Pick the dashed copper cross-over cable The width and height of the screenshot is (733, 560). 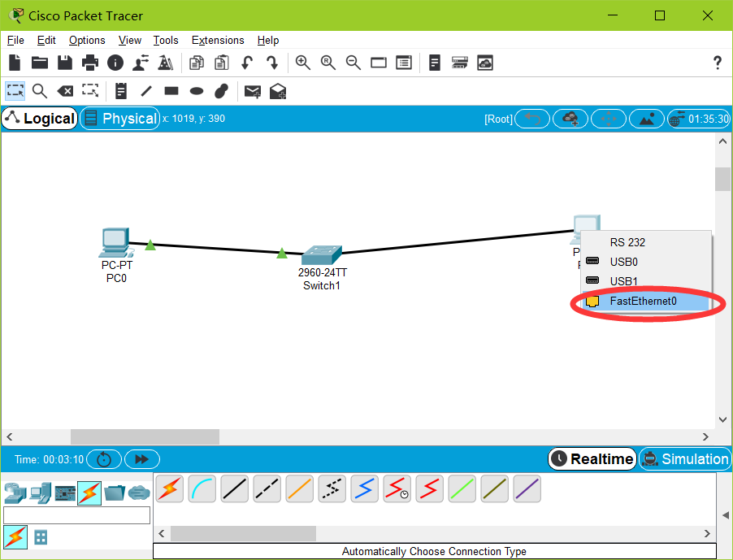pos(267,489)
